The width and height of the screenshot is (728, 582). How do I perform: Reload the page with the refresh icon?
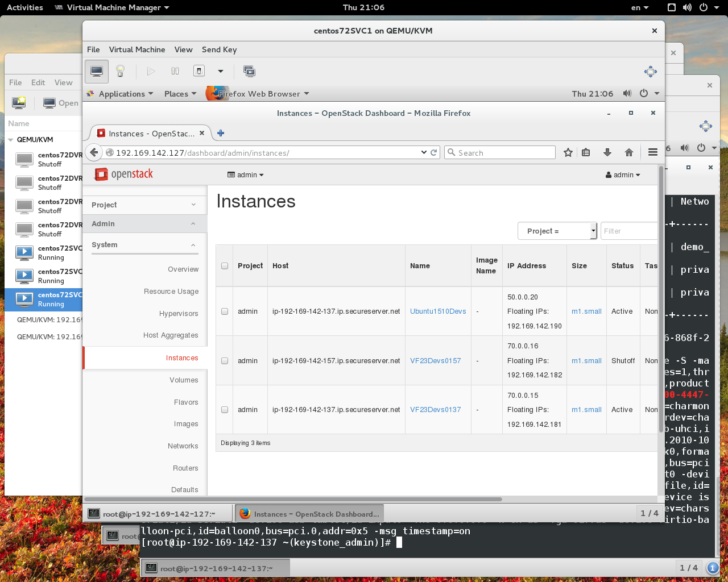tap(434, 152)
